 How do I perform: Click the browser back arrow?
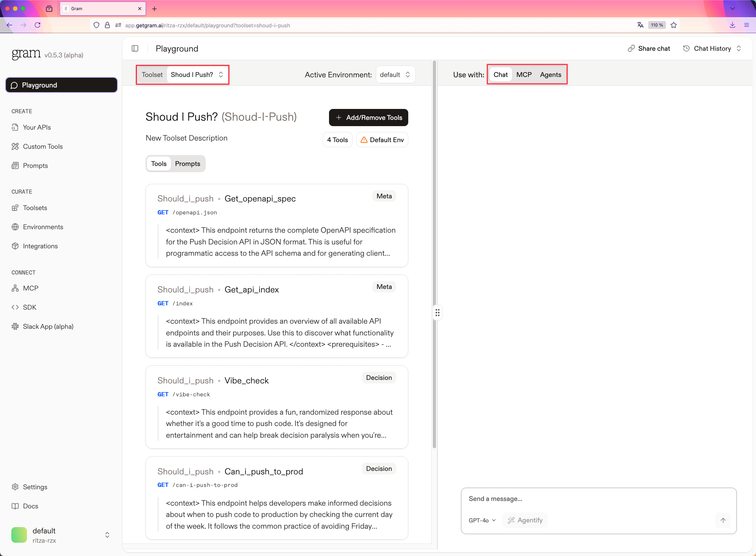9,25
